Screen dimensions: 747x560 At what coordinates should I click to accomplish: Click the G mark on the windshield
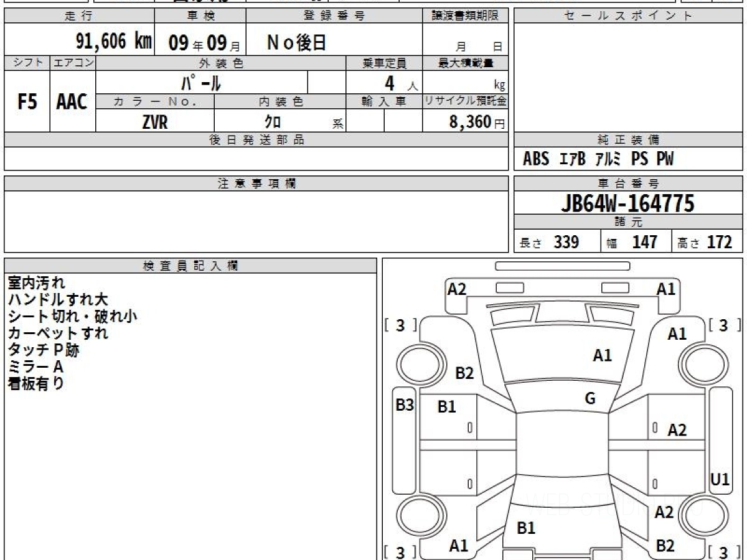point(590,399)
